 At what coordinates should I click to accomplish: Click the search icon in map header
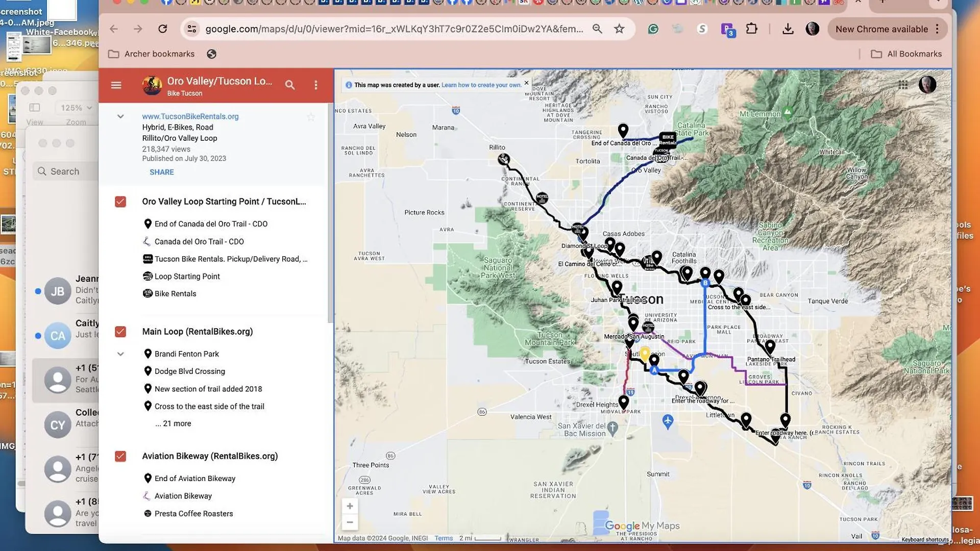[x=289, y=85]
